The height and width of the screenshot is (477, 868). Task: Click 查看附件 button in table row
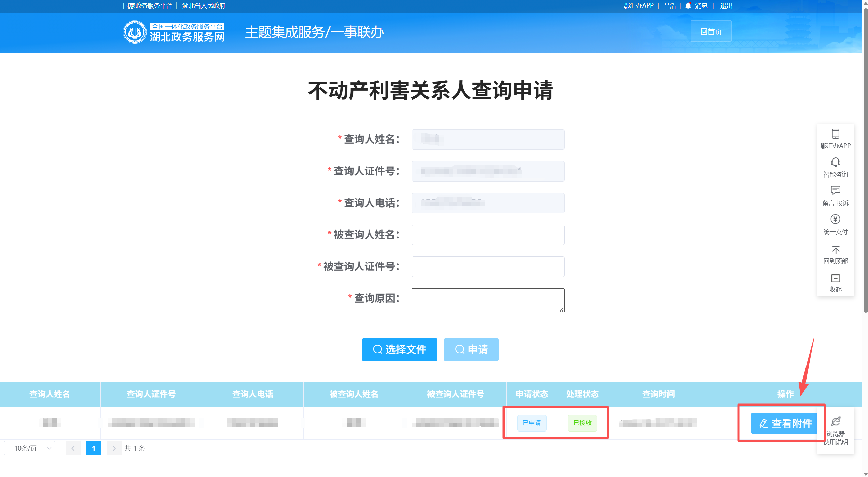point(785,423)
